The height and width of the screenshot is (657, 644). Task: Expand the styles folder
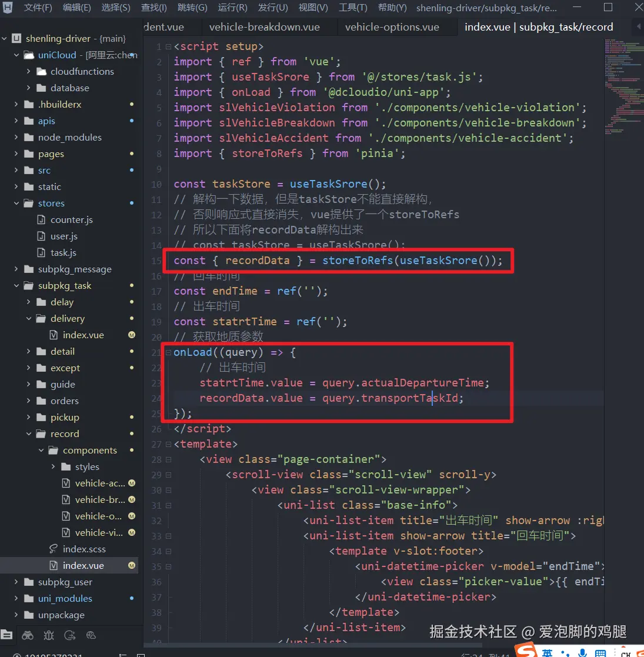53,467
